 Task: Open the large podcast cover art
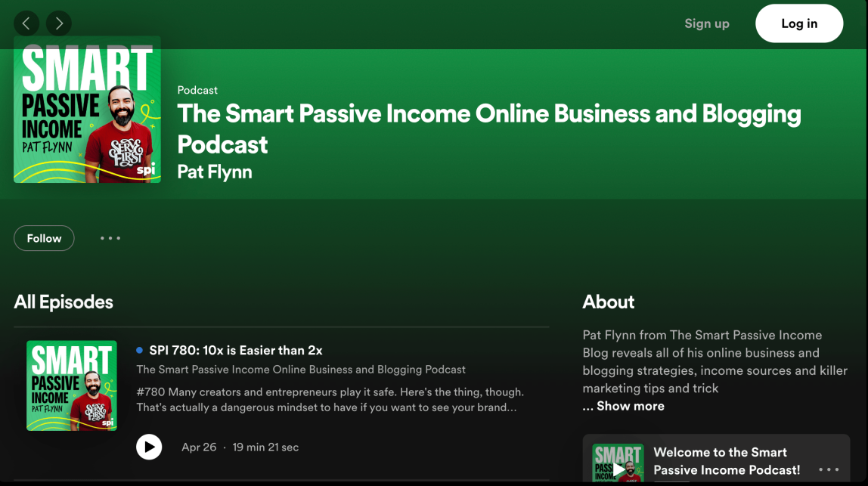tap(87, 110)
